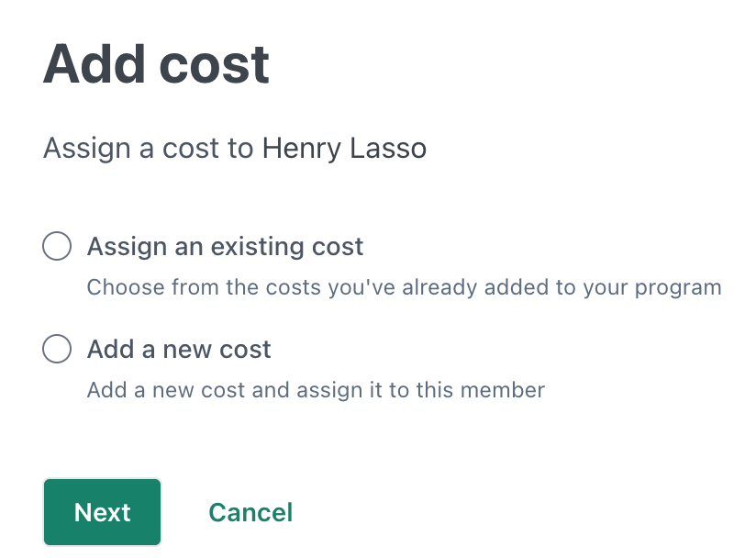756x558 pixels.
Task: Click the 'Assign an existing cost' label text
Action: tap(225, 247)
